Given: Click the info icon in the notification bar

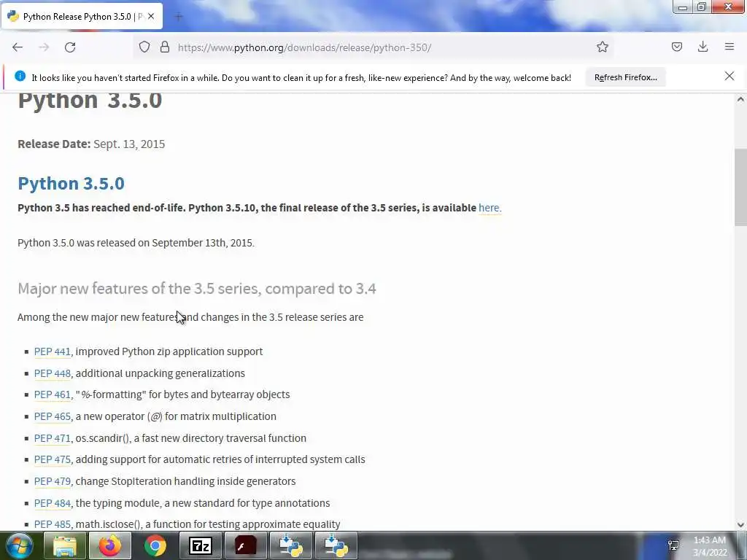Looking at the screenshot, I should click(20, 76).
